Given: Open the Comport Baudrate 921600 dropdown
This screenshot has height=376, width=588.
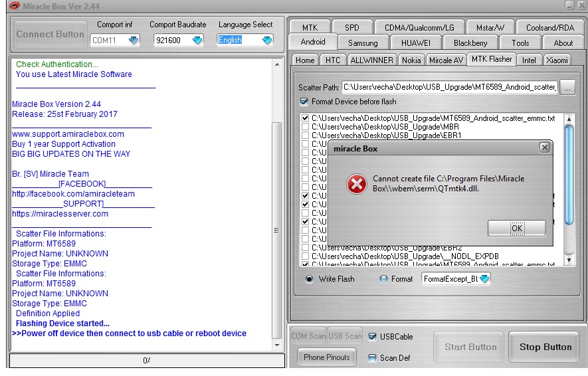Looking at the screenshot, I should tap(197, 40).
